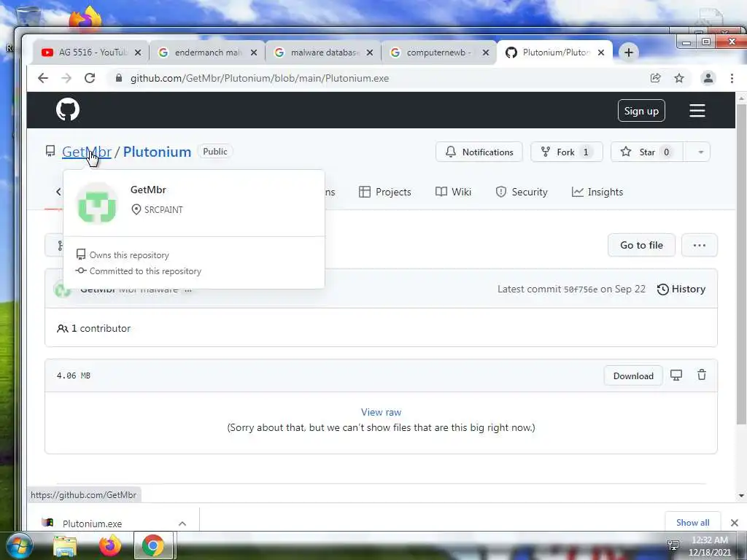747x560 pixels.
Task: Switch to the Wiki tab
Action: [453, 192]
